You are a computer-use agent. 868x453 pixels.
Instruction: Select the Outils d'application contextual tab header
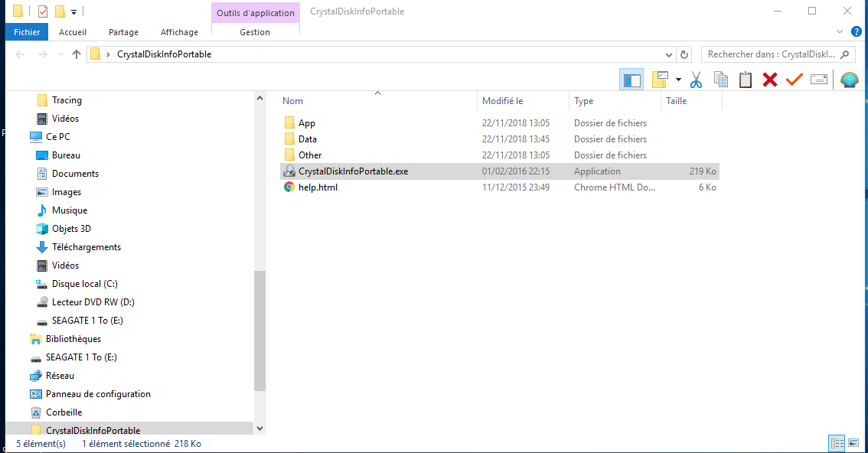coord(256,13)
